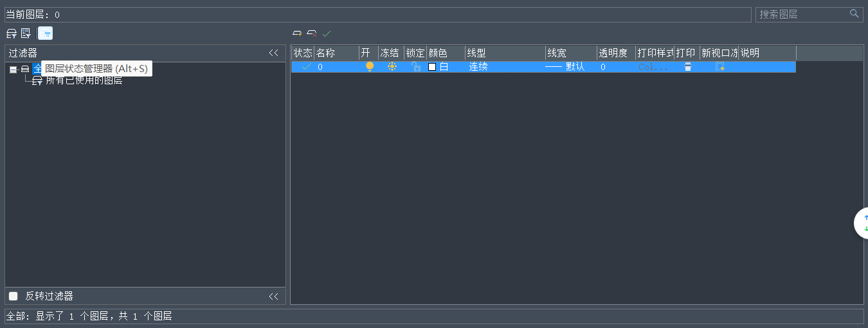Image resolution: width=868 pixels, height=328 pixels.
Task: Click layer 0's status checkmark
Action: click(306, 67)
